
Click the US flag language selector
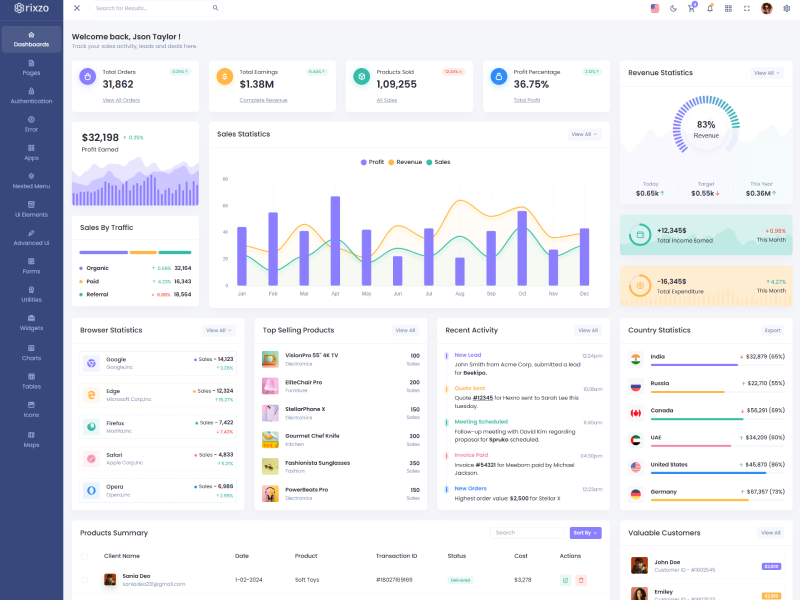(x=655, y=8)
